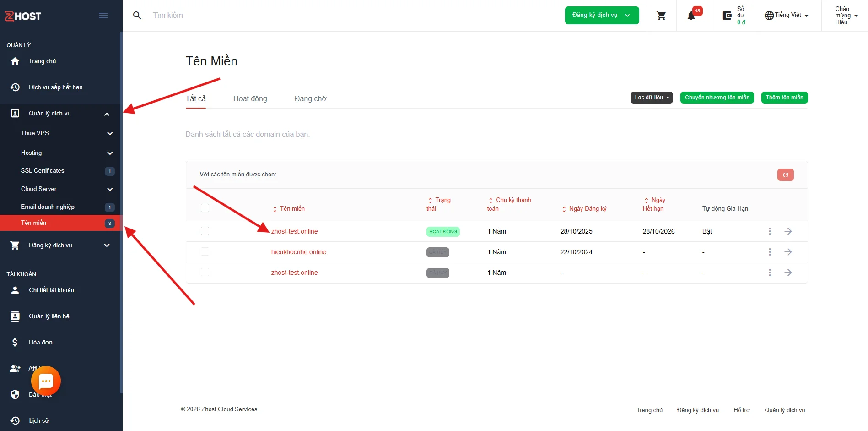868x431 pixels.
Task: Switch to the Tất cả tab
Action: pos(196,98)
